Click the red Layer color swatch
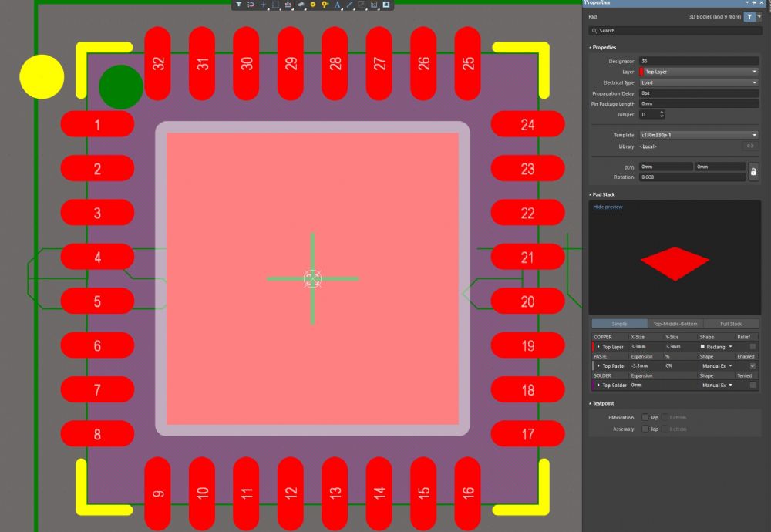 pos(641,72)
